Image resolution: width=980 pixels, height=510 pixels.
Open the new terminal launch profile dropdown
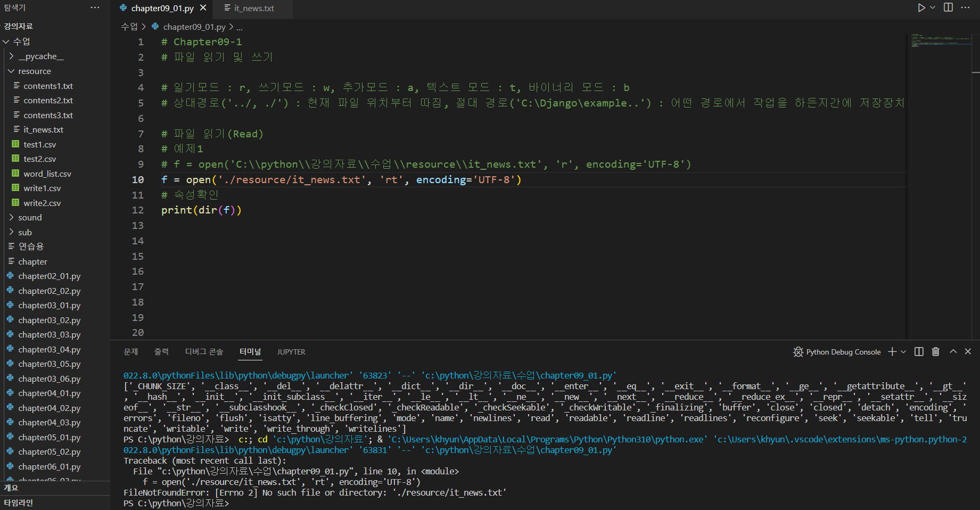[903, 352]
